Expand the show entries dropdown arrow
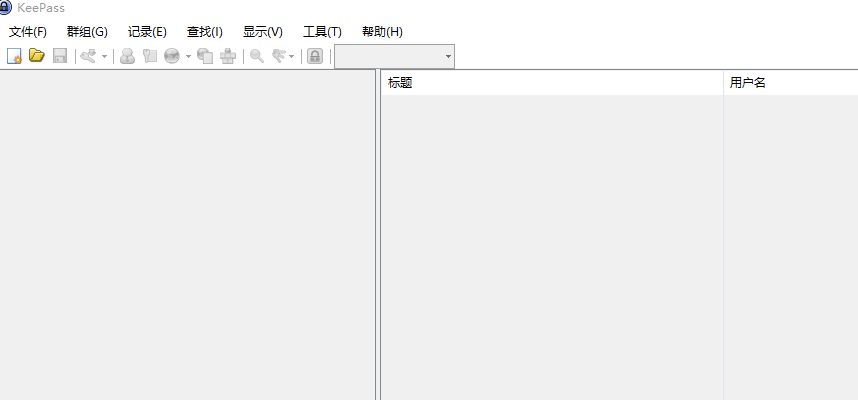The height and width of the screenshot is (400, 858). [292, 56]
